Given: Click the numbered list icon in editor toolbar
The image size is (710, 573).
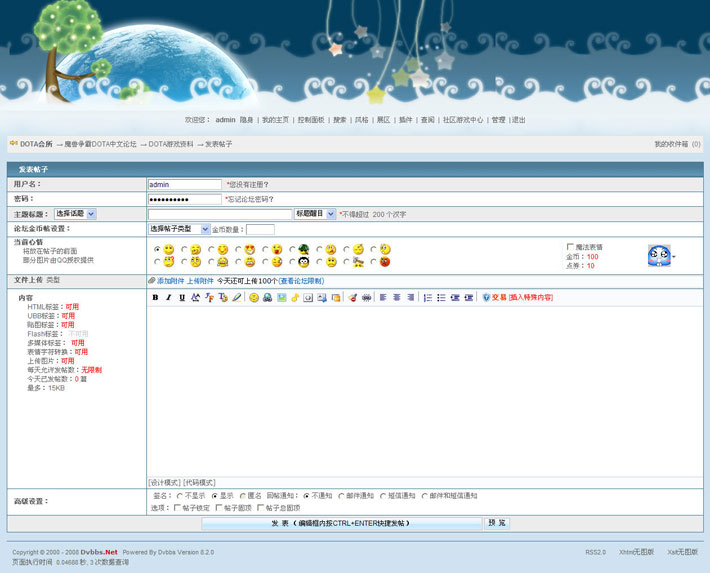Looking at the screenshot, I should coord(427,298).
